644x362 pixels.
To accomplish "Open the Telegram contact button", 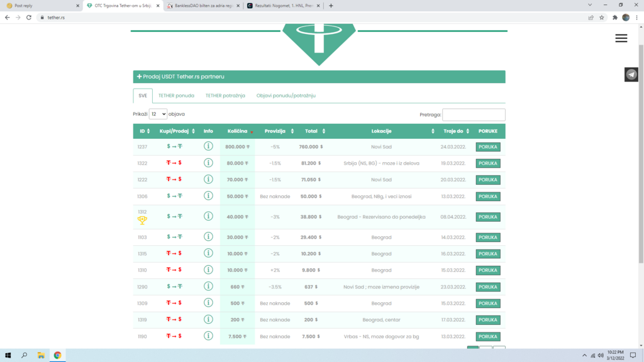I will point(631,75).
